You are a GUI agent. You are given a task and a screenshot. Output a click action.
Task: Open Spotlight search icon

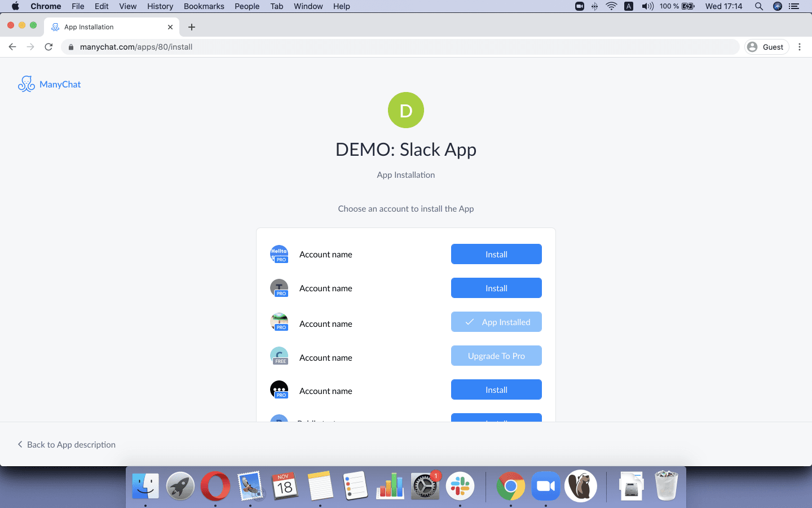tap(759, 6)
